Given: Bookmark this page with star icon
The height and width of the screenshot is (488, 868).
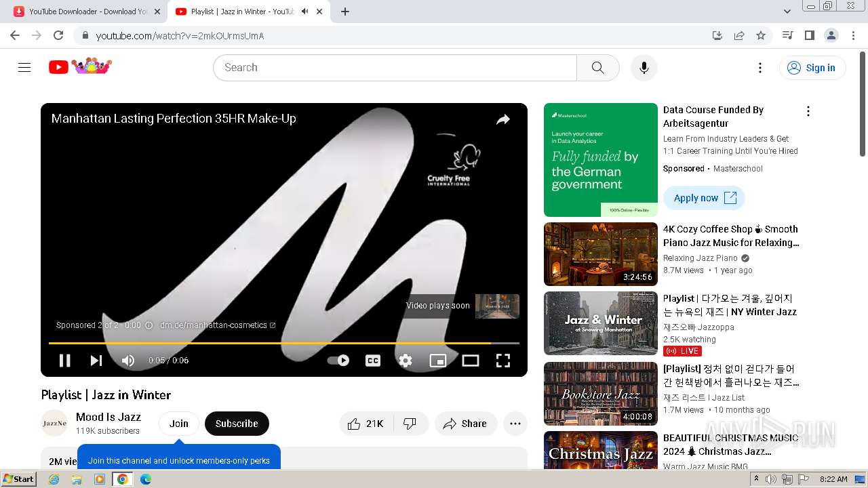Looking at the screenshot, I should pyautogui.click(x=761, y=35).
